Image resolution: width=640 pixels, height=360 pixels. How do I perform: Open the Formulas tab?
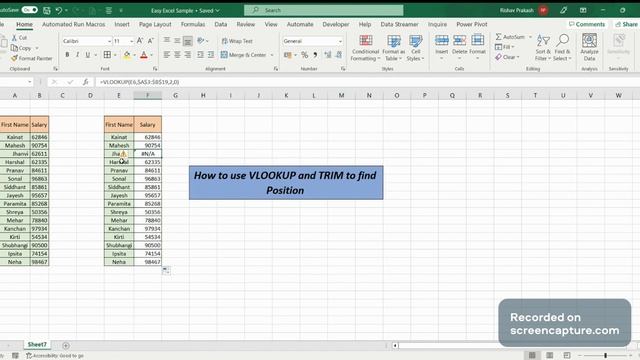click(x=193, y=24)
